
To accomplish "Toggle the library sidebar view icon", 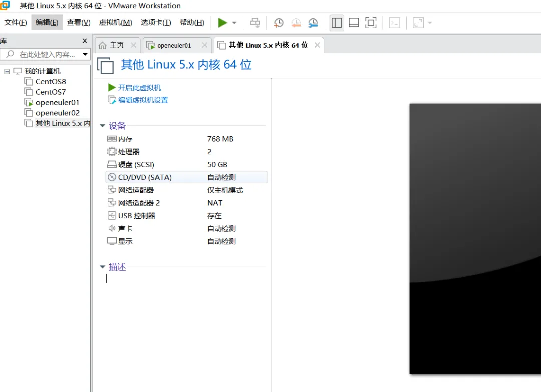I will point(337,23).
